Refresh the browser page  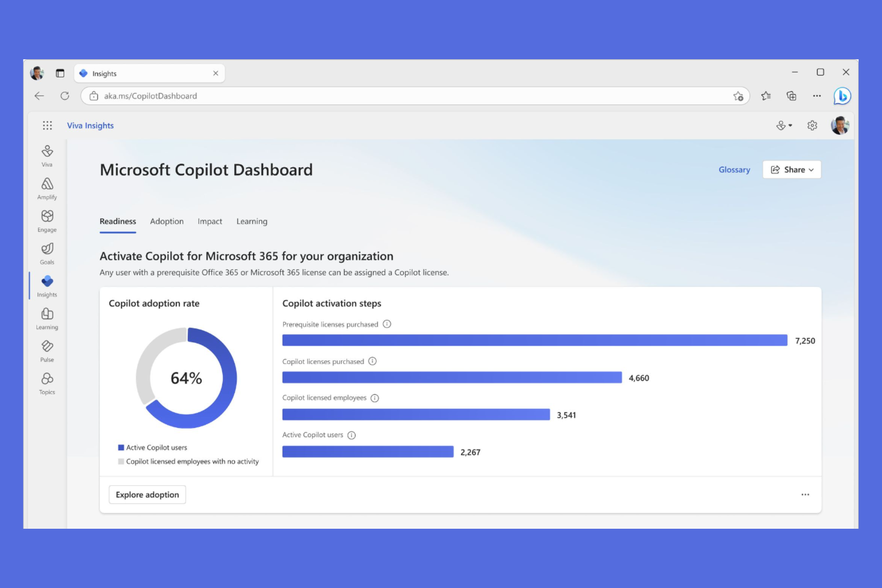click(65, 96)
